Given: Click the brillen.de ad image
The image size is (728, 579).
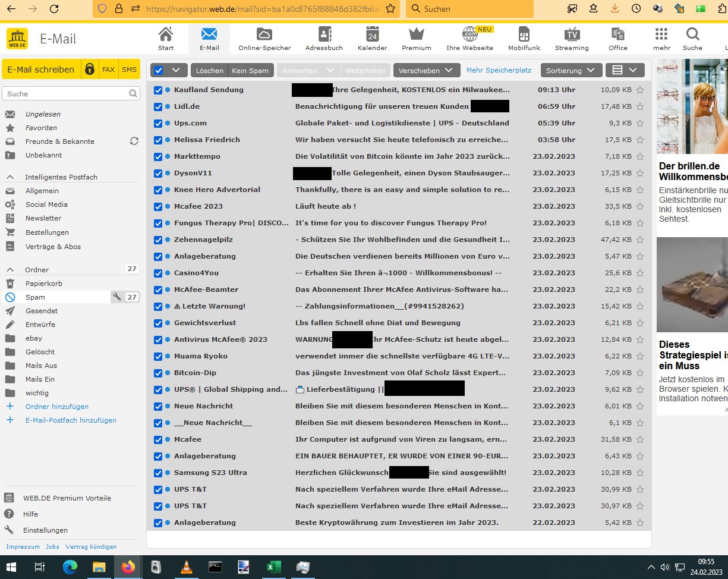Looking at the screenshot, I should [692, 106].
